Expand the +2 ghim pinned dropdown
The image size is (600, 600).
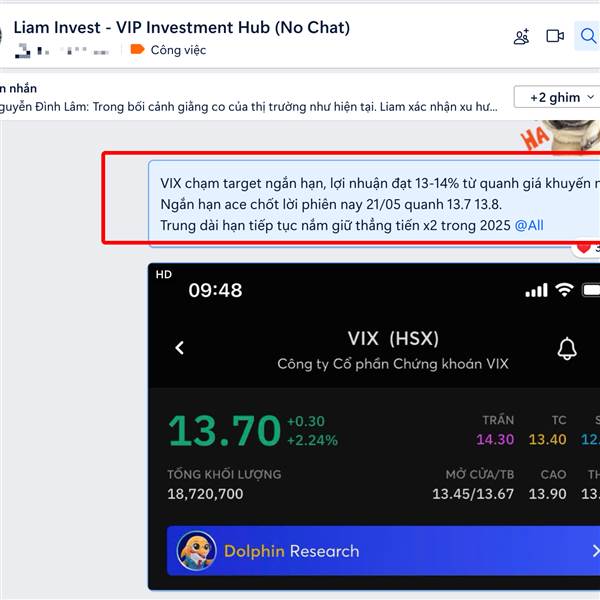pos(557,97)
